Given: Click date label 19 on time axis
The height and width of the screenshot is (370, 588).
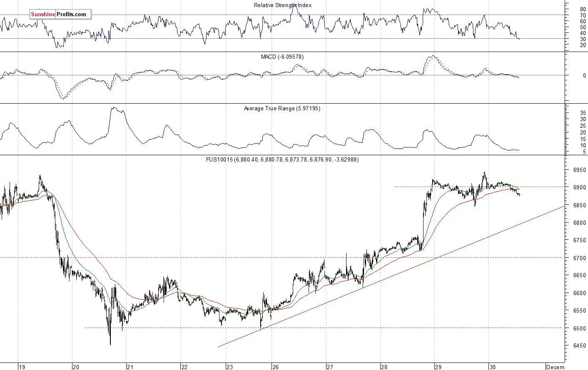Looking at the screenshot, I should 22,367.
